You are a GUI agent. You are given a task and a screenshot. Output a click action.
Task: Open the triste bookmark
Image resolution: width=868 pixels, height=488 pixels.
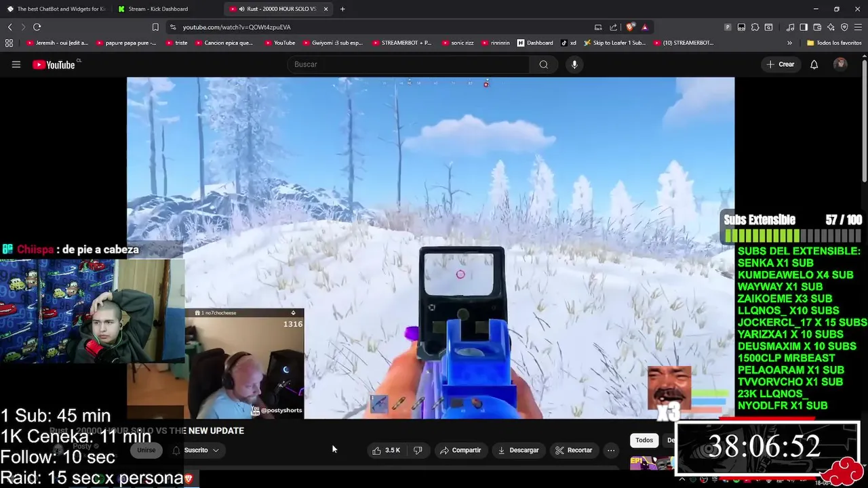176,43
